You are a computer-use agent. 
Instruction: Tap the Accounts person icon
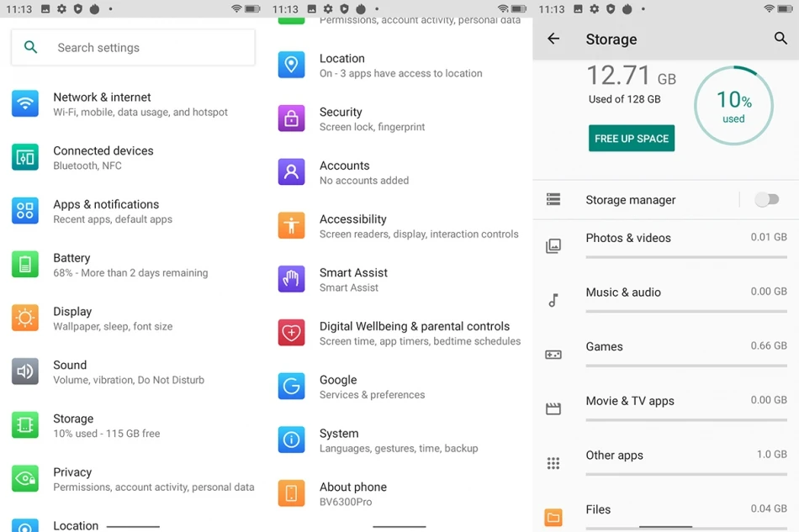coord(292,171)
